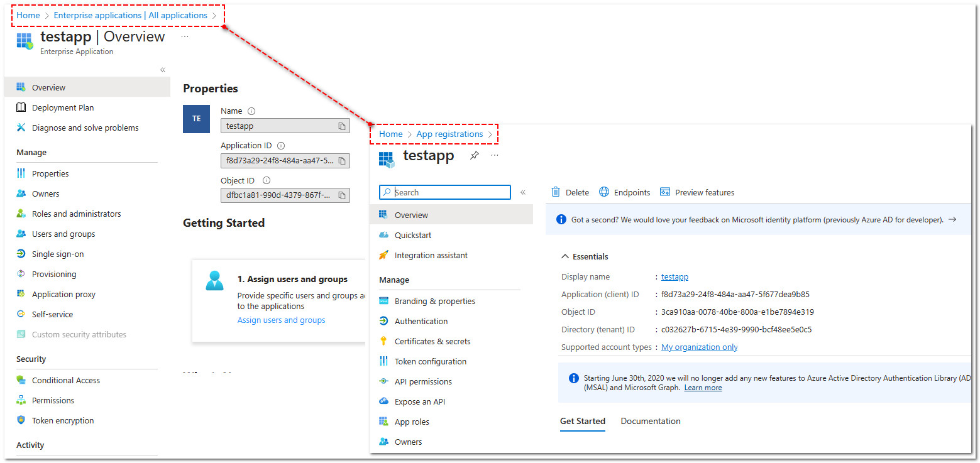Open Token configuration
Viewport: 980px width, 463px height.
point(431,361)
